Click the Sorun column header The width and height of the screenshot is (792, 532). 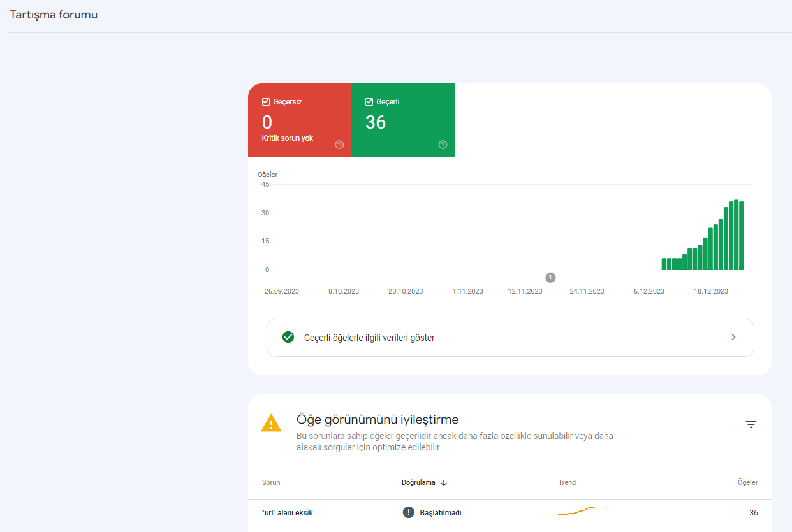[x=271, y=482]
